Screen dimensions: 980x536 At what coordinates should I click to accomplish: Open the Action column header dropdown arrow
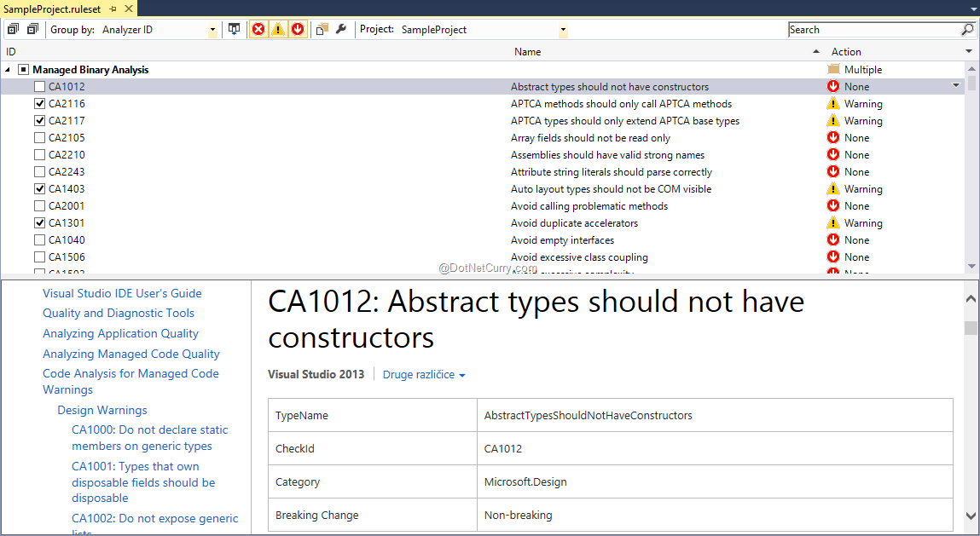(x=969, y=51)
